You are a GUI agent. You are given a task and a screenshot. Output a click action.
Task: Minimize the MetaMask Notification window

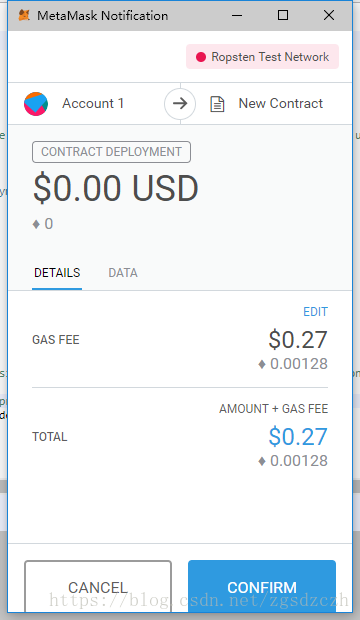click(237, 15)
